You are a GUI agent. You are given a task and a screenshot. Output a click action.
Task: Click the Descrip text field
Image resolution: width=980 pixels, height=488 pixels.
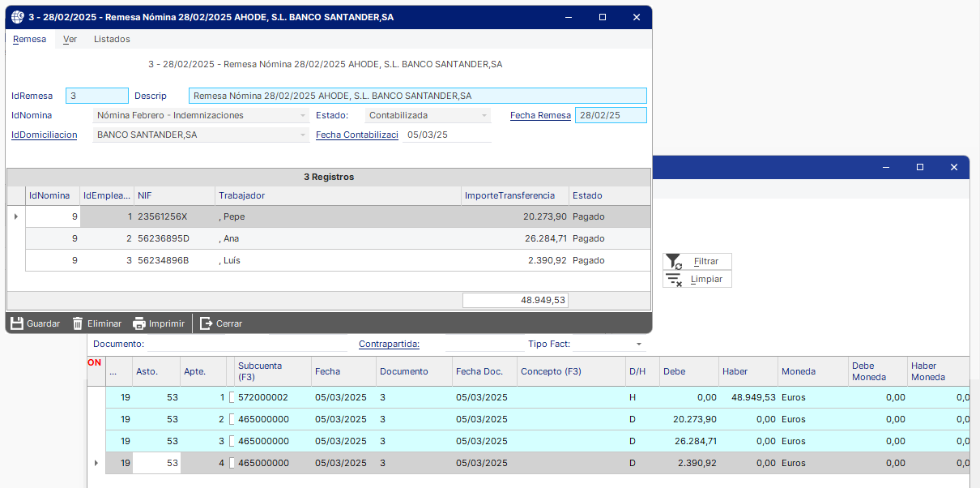click(418, 96)
